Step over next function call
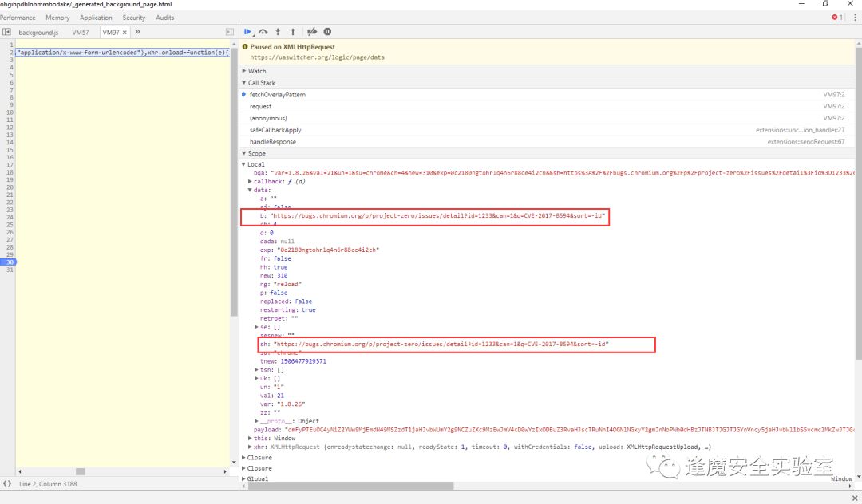862x504 pixels. point(263,32)
